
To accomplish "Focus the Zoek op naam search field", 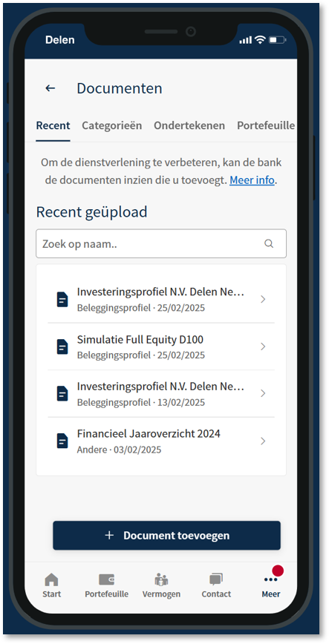I will click(x=161, y=243).
